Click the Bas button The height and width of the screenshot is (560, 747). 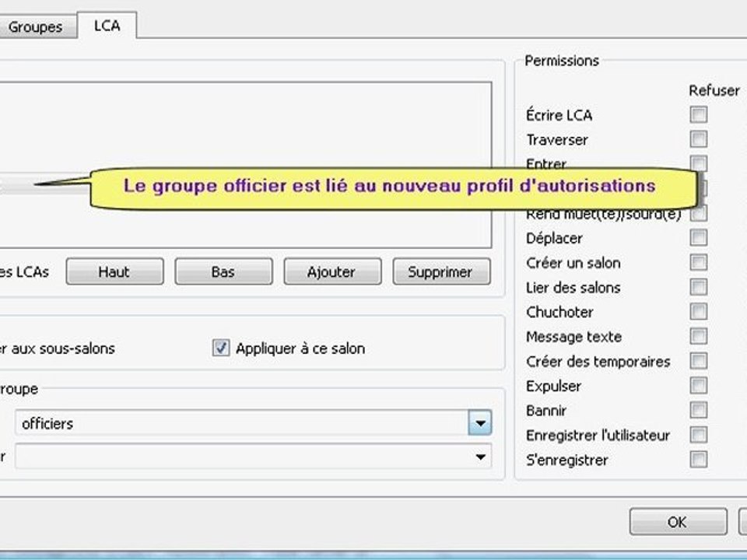(x=223, y=271)
